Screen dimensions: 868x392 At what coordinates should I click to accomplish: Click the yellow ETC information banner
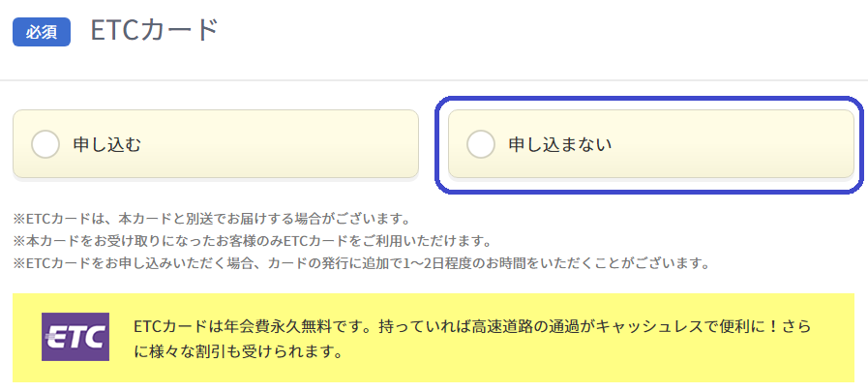[434, 338]
